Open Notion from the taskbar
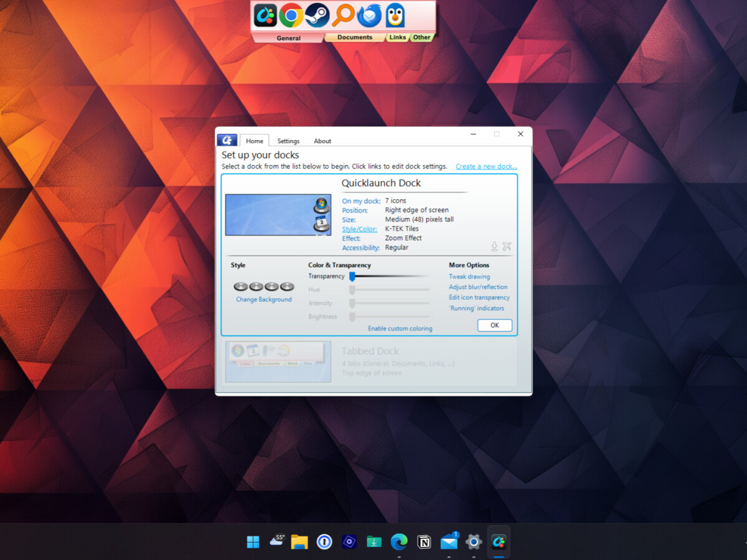 point(424,543)
